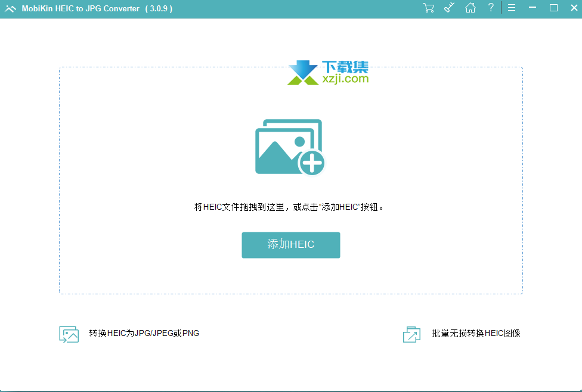This screenshot has width=582, height=392.
Task: Close the MobiKin HEIC converter window
Action: [x=574, y=8]
